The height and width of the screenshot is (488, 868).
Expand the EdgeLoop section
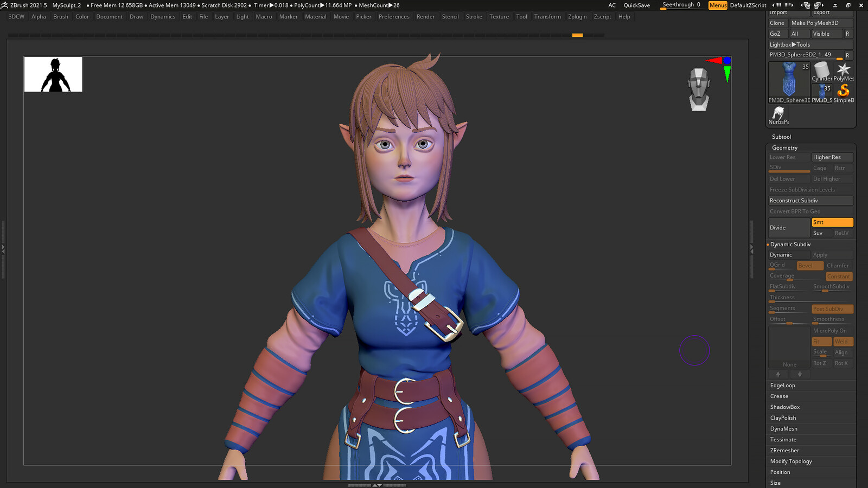782,386
